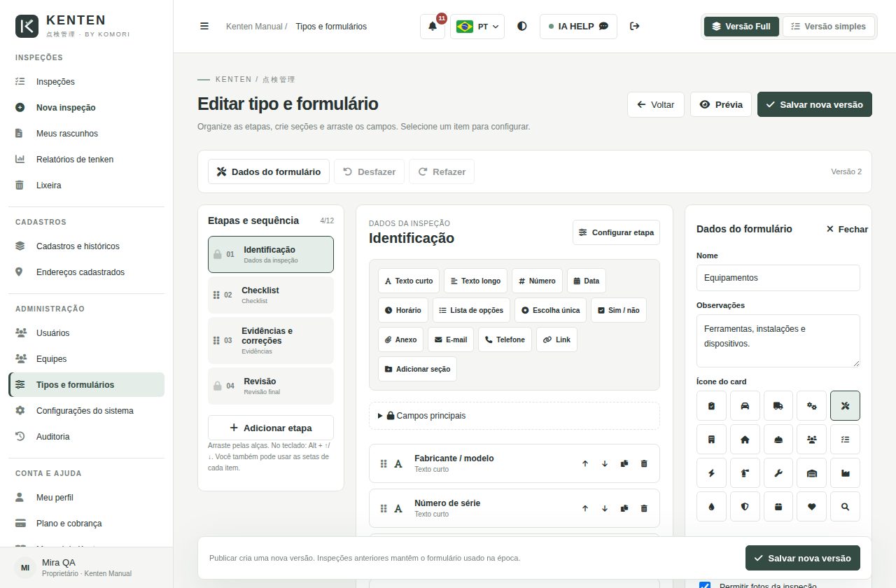Close the Dados do formulário panel
The width and height of the screenshot is (896, 588).
coord(847,229)
